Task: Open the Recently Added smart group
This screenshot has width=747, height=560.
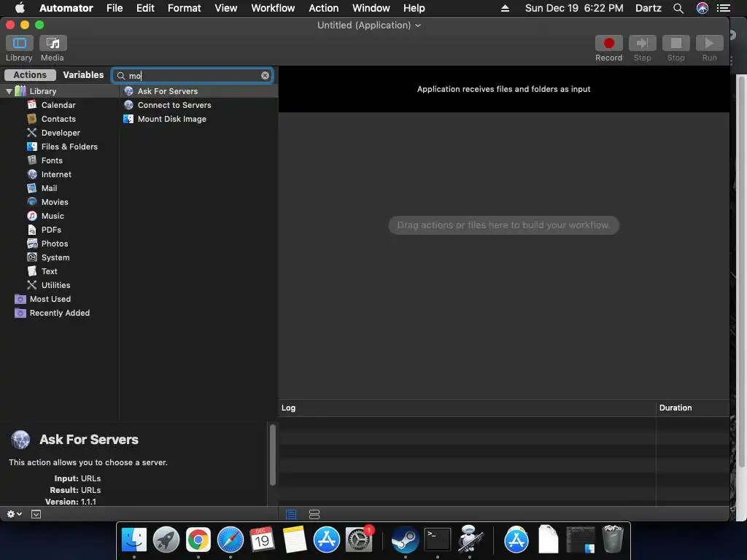Action: (x=59, y=313)
